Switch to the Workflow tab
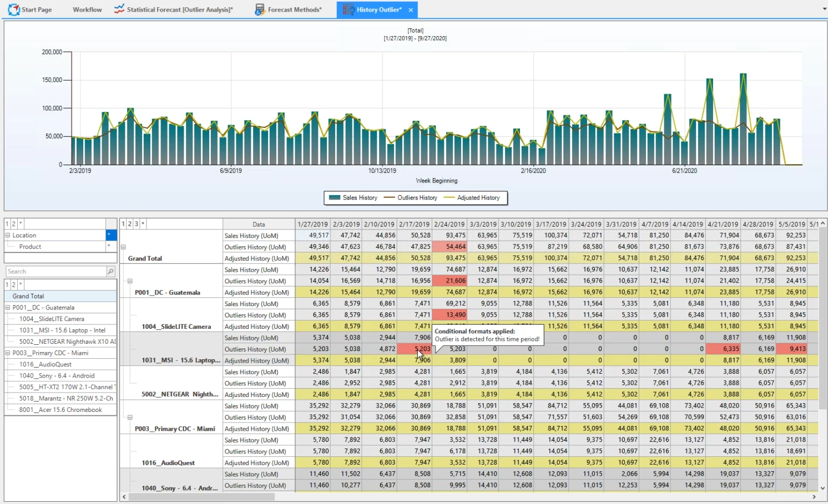Viewport: 828px width, 504px height. point(87,9)
